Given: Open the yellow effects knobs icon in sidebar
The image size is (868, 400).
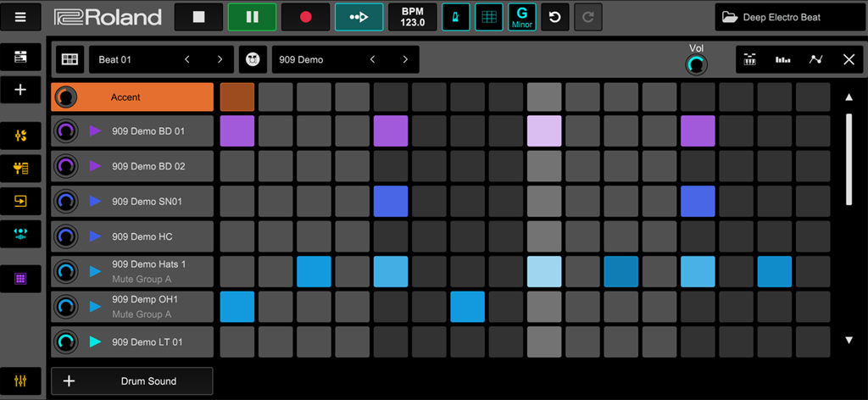Looking at the screenshot, I should coord(20,136).
